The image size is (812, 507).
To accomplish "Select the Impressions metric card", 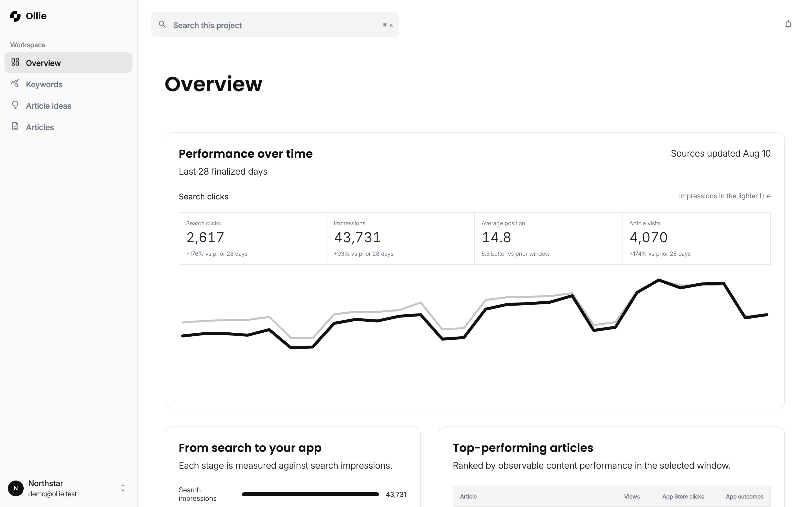I will 401,239.
